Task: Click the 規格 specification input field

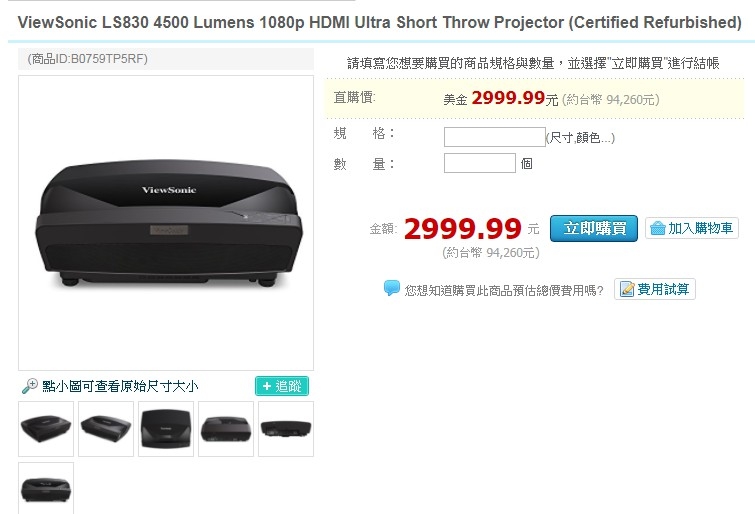Action: coord(495,137)
